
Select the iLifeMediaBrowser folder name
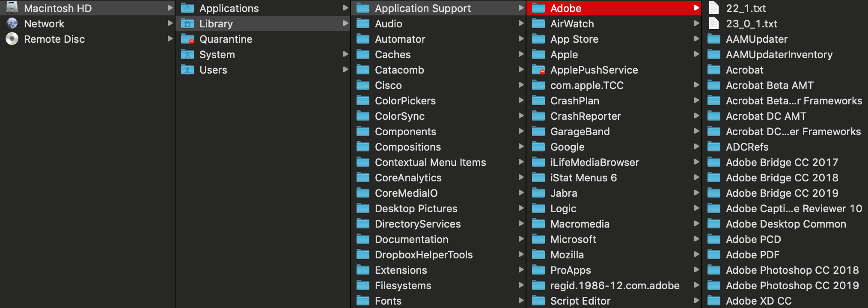(595, 162)
